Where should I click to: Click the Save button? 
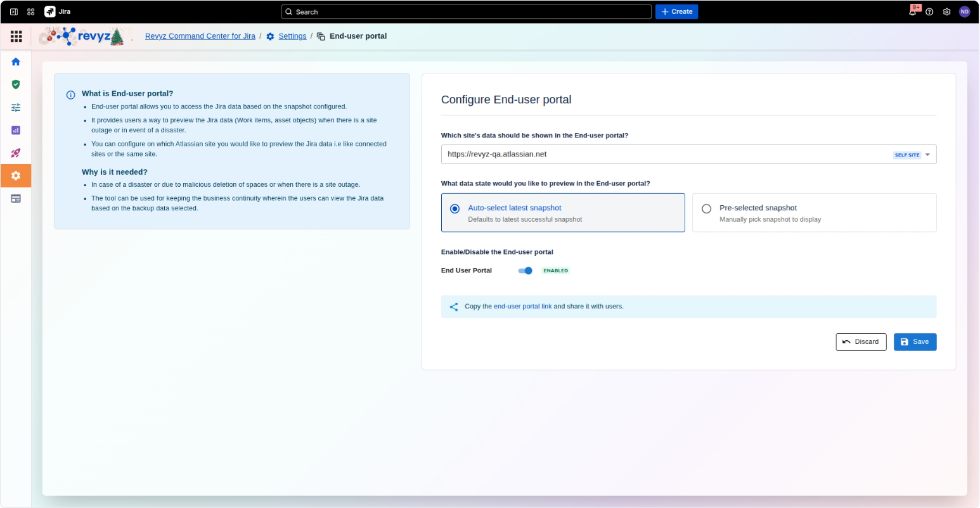pos(915,341)
